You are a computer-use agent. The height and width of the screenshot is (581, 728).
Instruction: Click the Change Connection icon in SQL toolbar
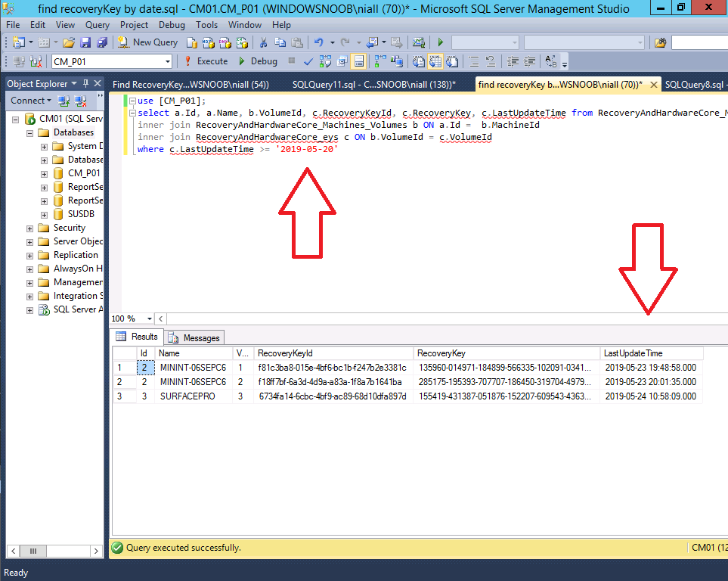[36, 61]
